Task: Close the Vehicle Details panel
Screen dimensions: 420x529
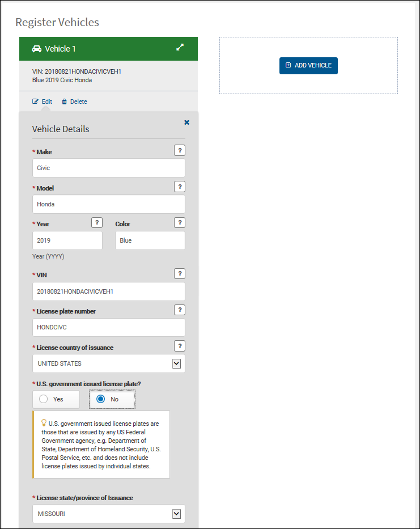Action: click(186, 122)
